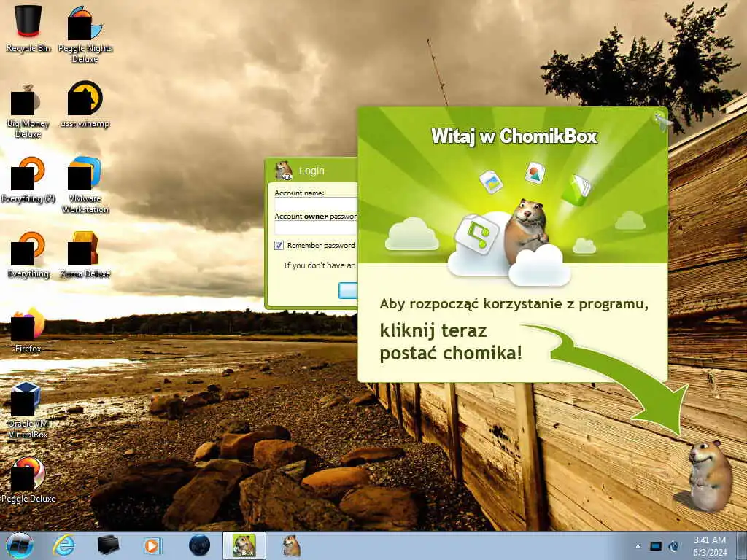Click the Account owner password field
The height and width of the screenshot is (560, 747).
[x=316, y=227]
